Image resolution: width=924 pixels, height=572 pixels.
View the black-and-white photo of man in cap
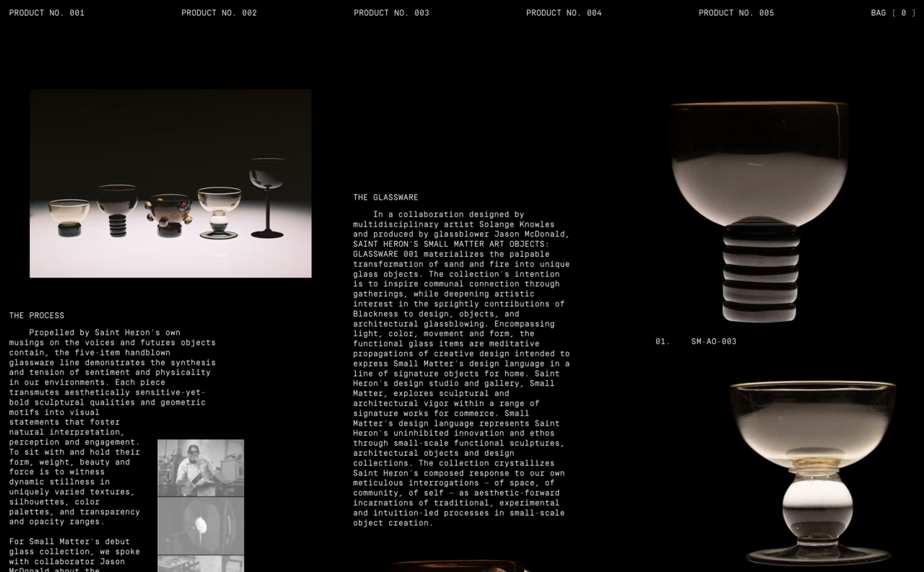click(x=201, y=468)
